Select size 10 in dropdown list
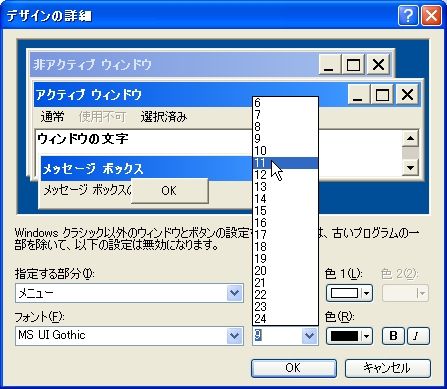 coord(285,151)
